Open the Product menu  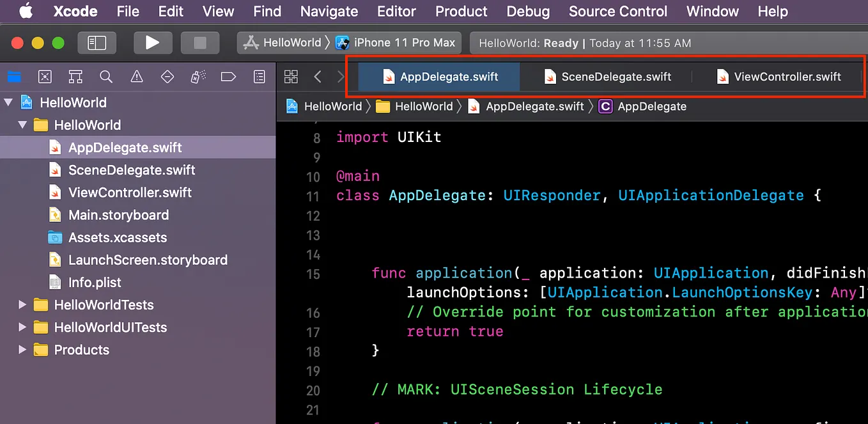click(x=461, y=11)
